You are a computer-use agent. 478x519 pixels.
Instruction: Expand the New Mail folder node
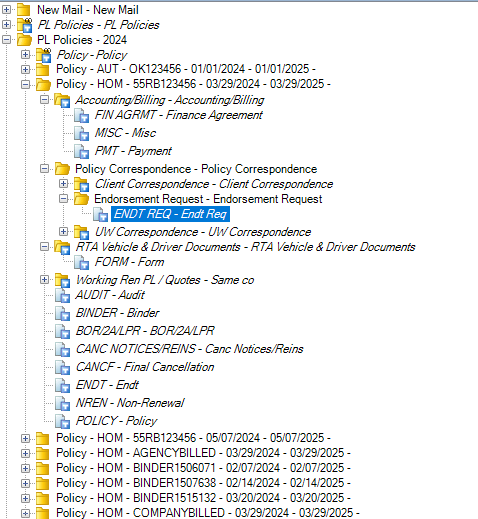[6, 10]
